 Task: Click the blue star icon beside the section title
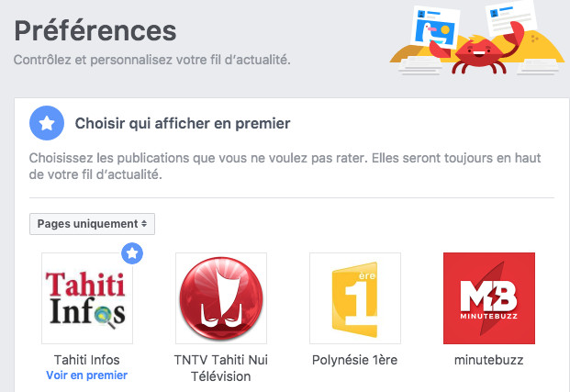46,122
